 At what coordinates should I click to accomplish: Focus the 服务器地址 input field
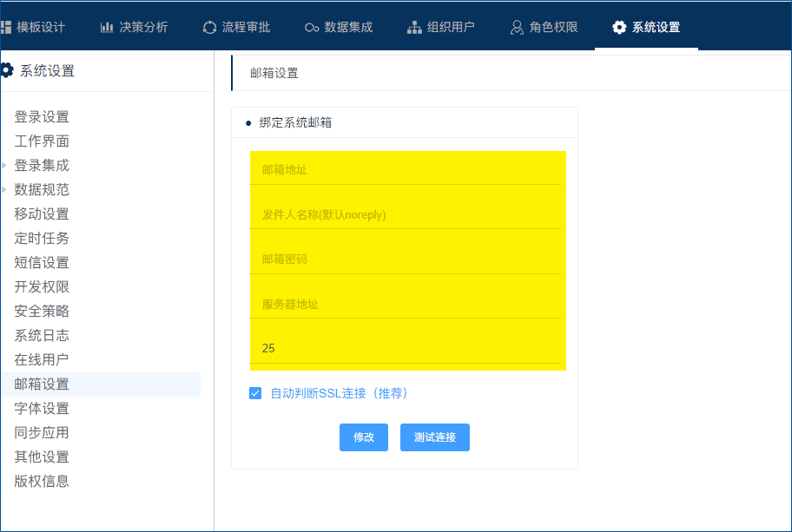(405, 304)
